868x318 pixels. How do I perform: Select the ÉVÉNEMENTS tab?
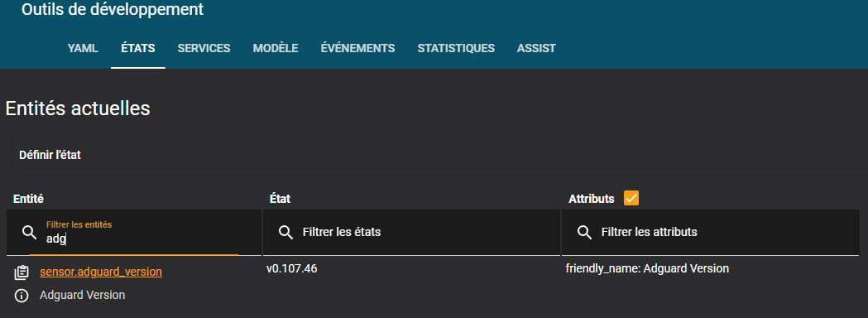click(x=357, y=48)
